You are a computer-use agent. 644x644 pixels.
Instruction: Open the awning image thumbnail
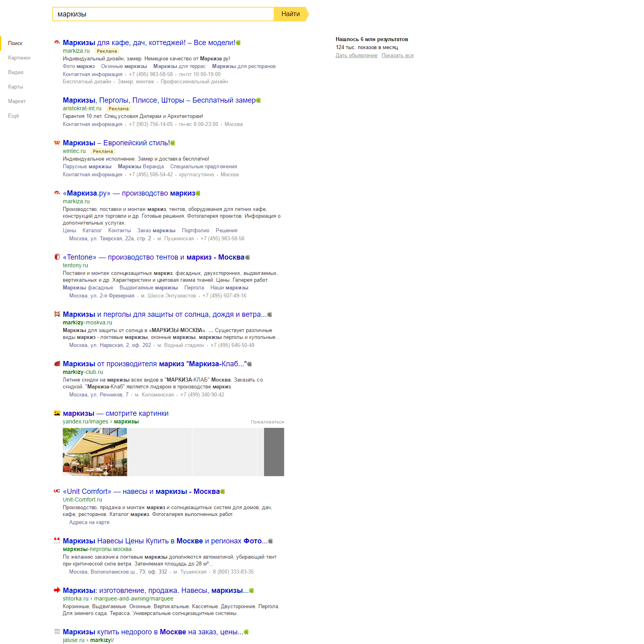pos(95,452)
